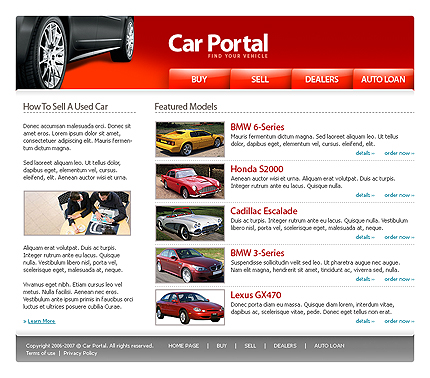
Task: Open Terms of use in footer
Action: 41,353
